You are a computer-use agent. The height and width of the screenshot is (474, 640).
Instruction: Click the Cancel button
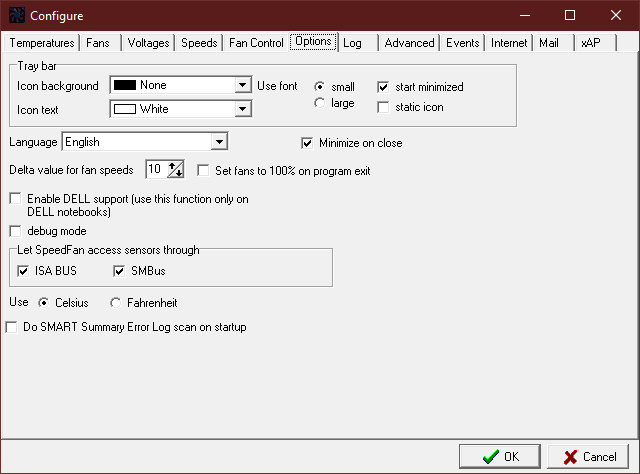click(588, 456)
